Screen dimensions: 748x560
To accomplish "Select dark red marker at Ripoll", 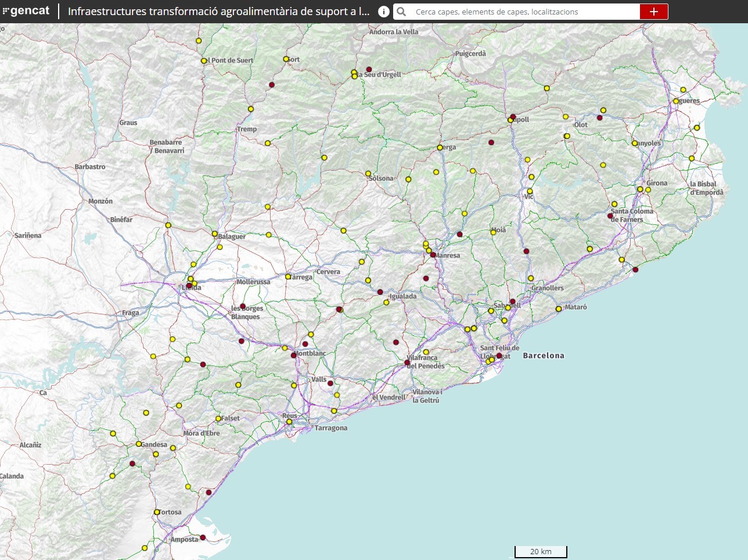I will coord(513,117).
